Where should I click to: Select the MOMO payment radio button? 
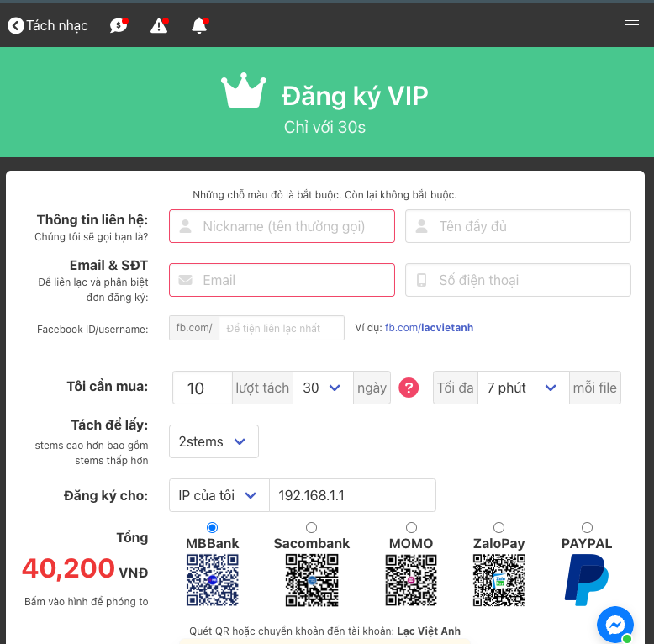click(411, 527)
